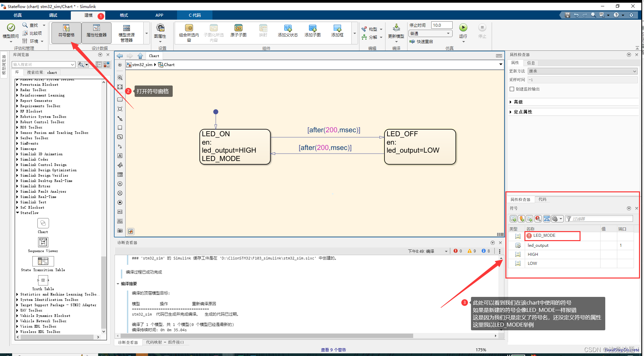Image resolution: width=644 pixels, height=356 pixels.
Task: Click the 过滤器 filter input field
Action: (x=599, y=219)
